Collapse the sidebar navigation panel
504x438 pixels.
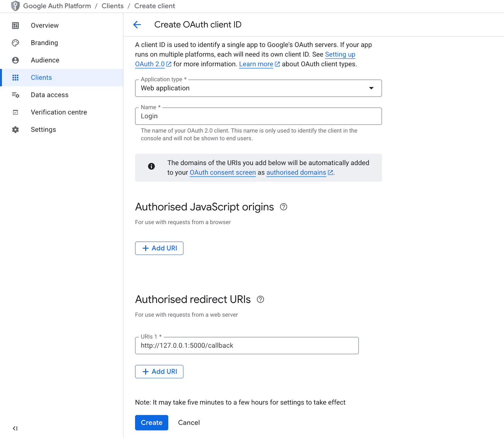pos(15,428)
